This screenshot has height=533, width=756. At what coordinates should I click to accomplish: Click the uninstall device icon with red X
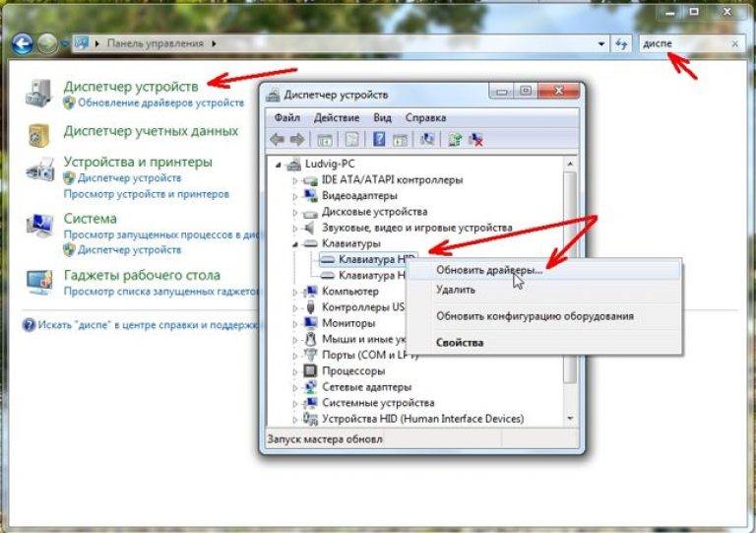475,140
